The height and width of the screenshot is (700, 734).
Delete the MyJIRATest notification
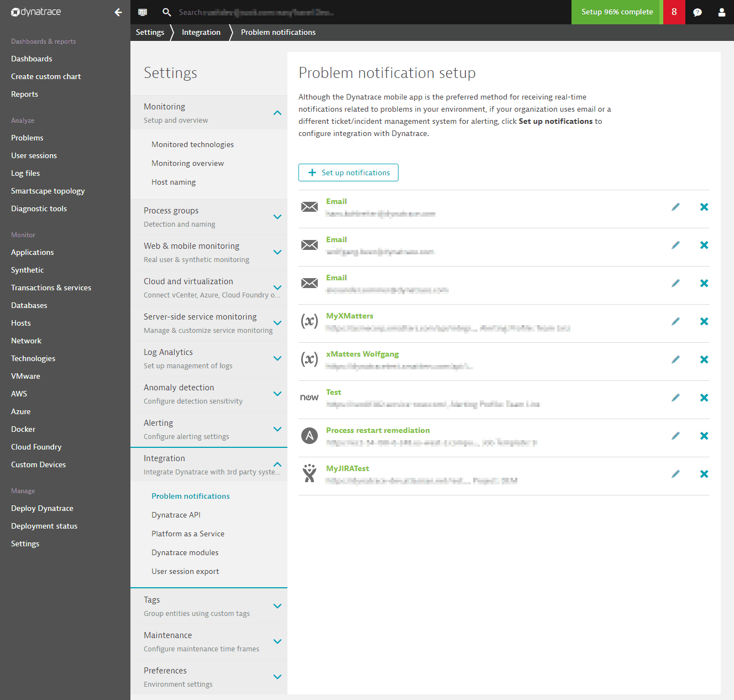tap(704, 474)
